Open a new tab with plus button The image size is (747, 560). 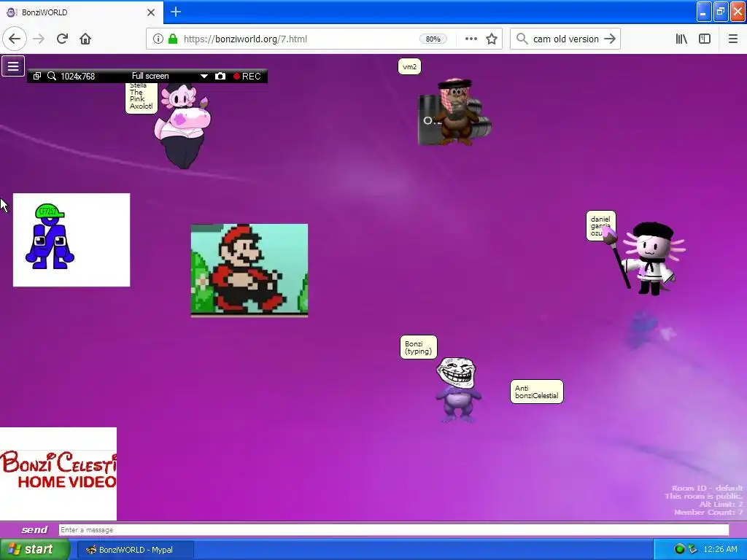point(176,12)
